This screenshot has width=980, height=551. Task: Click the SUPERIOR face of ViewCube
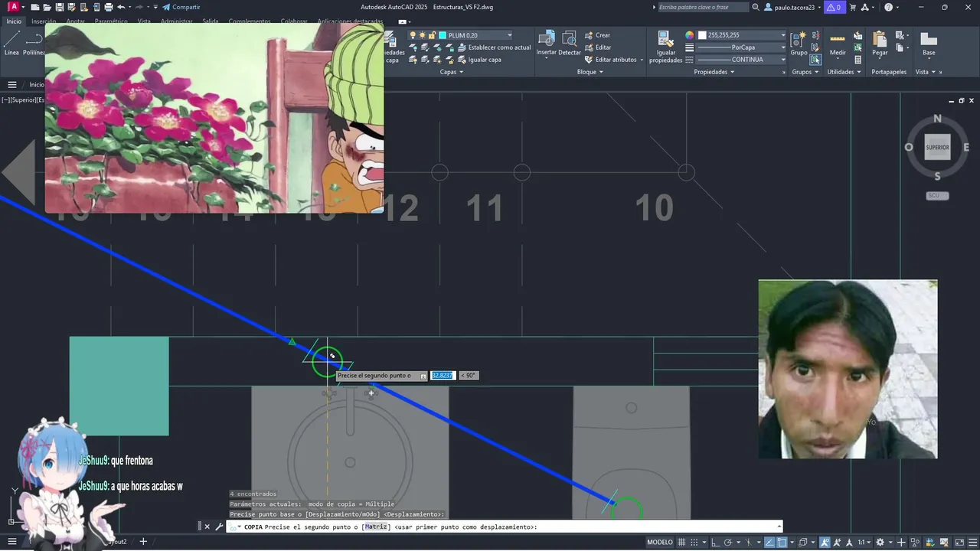(937, 147)
